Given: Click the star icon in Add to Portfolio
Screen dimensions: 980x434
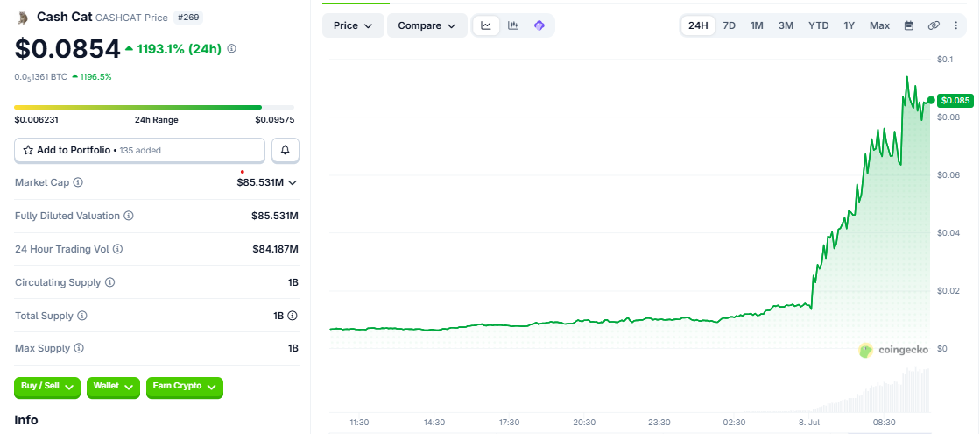Looking at the screenshot, I should coord(28,150).
